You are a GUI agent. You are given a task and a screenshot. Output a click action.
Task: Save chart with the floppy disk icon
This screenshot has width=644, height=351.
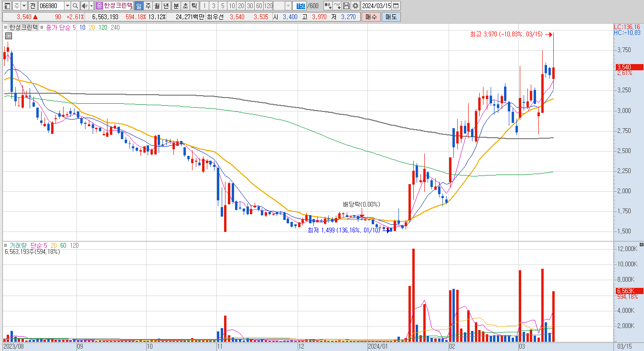[x=346, y=6]
